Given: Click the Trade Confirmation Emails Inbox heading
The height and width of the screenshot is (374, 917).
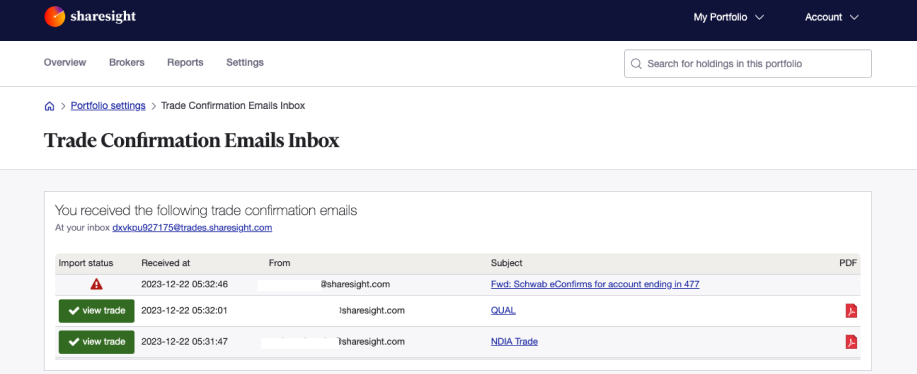Looking at the screenshot, I should click(192, 141).
